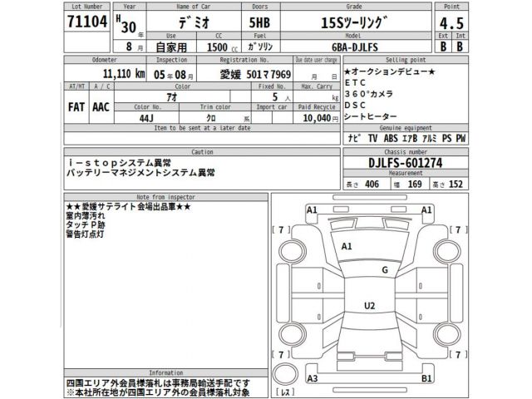532x399 pixels.
Task: Click the A1 mark on the hood
Action: coord(347,246)
